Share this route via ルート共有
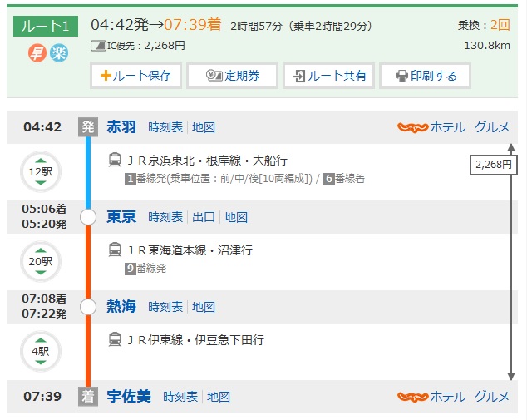The height and width of the screenshot is (420, 527). pos(328,76)
